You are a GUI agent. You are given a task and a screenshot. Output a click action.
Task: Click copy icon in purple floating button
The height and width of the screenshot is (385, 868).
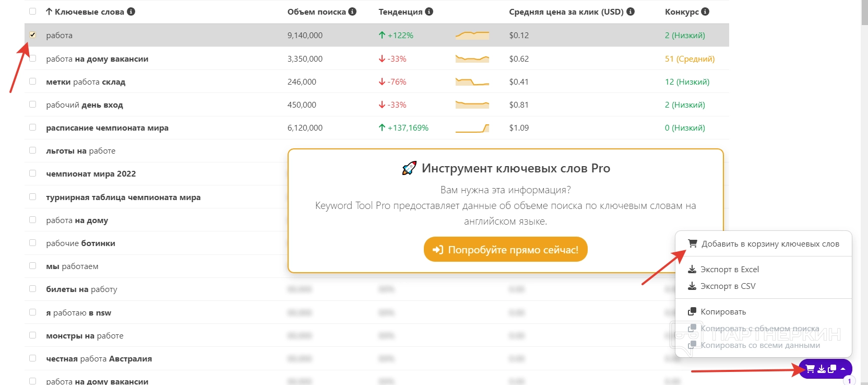point(832,369)
